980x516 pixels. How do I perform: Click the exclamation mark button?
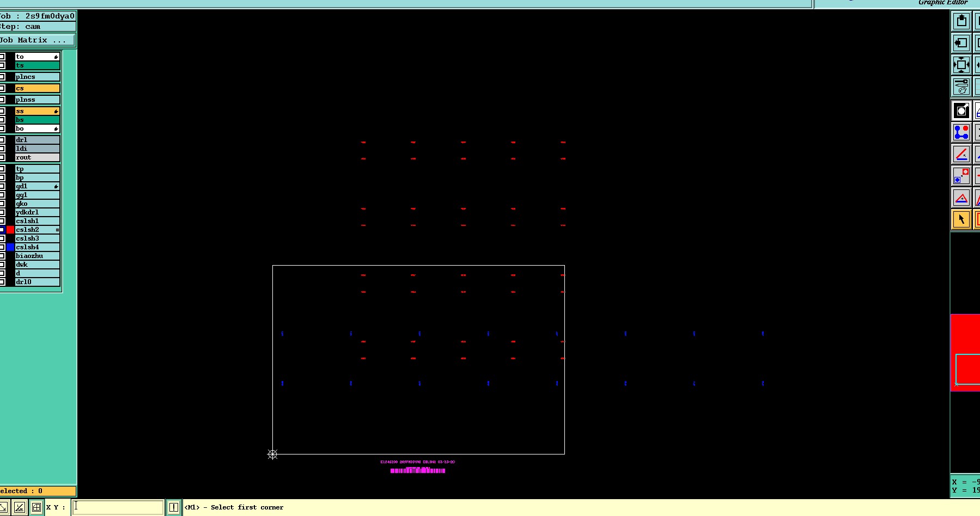pyautogui.click(x=173, y=507)
